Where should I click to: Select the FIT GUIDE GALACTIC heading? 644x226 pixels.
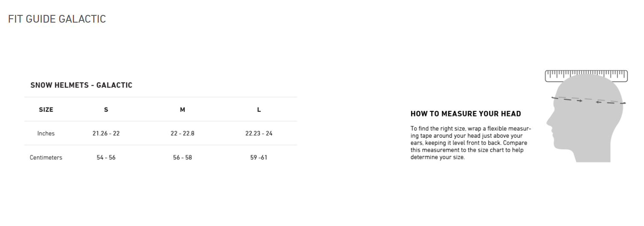point(57,19)
